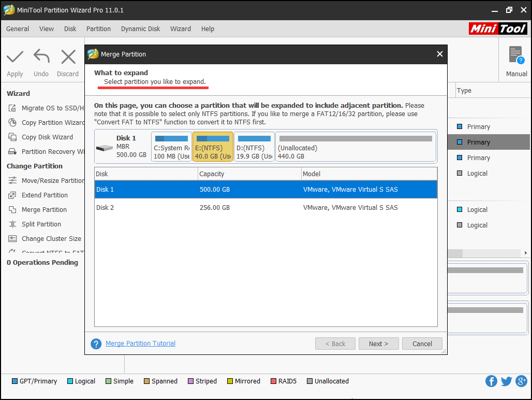Select the highlighted Primary row
Viewport: 532px width, 400px height.
[x=489, y=142]
